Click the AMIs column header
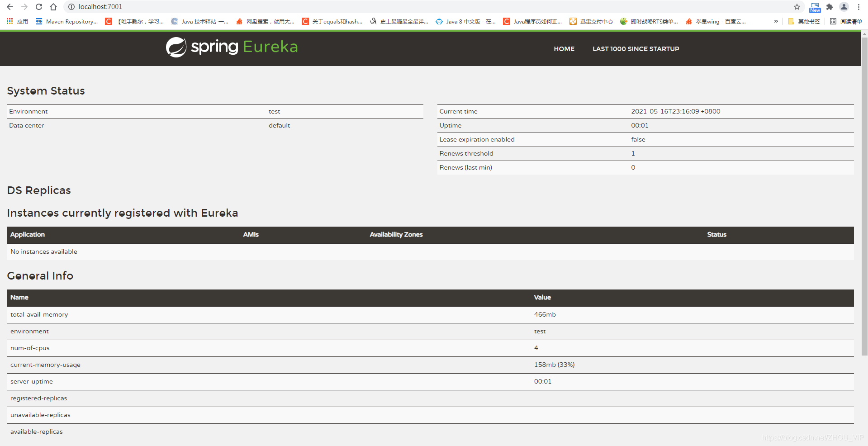Viewport: 868px width, 446px height. point(251,234)
